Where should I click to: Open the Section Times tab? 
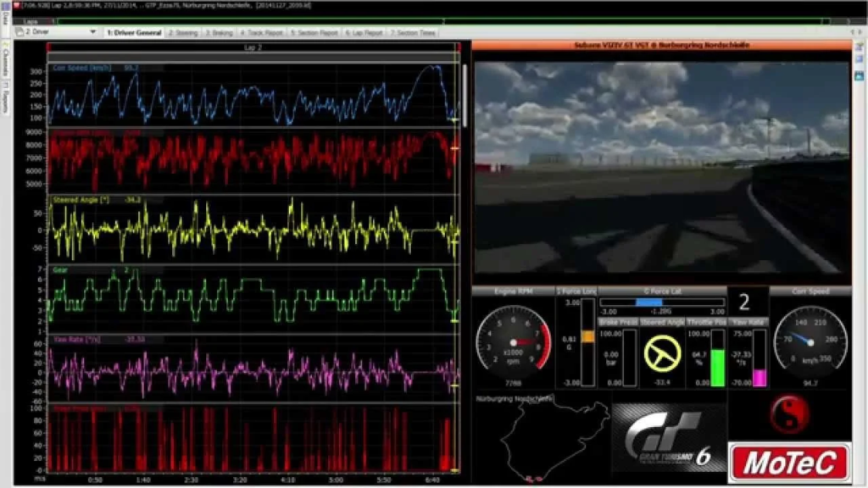413,33
